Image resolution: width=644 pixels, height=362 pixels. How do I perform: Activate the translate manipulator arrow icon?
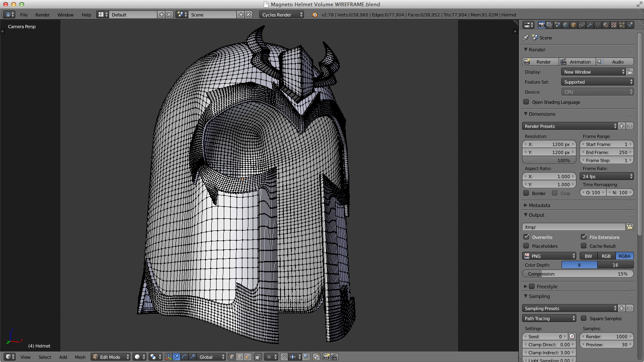coord(176,357)
